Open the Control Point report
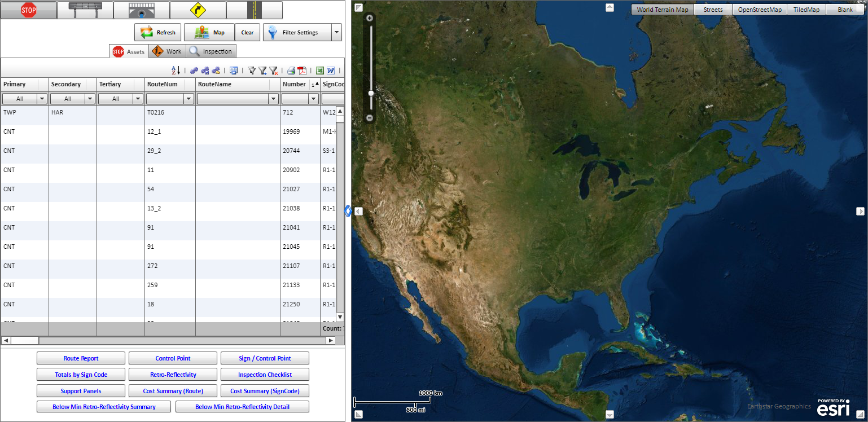This screenshot has width=868, height=422. pos(173,358)
